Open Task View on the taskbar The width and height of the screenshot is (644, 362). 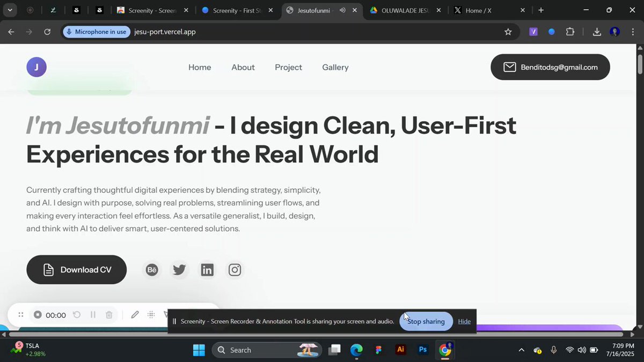pyautogui.click(x=335, y=350)
